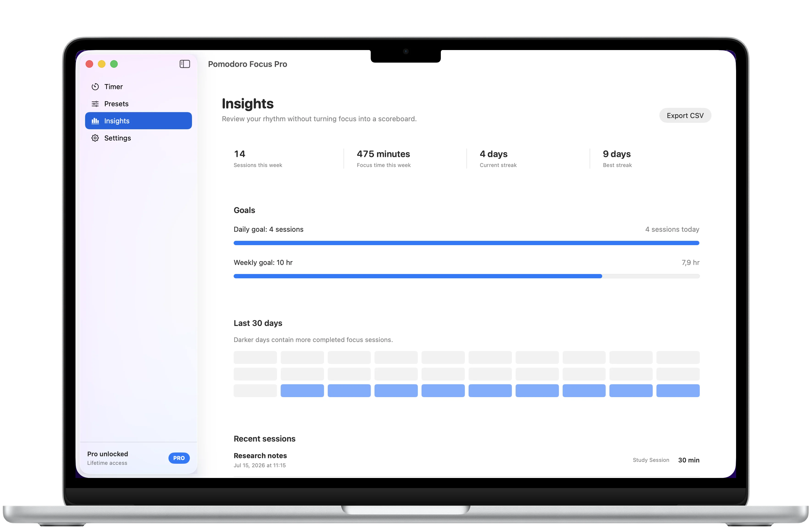Click the PRO badge
Screen dimensions: 812x528
click(x=179, y=458)
